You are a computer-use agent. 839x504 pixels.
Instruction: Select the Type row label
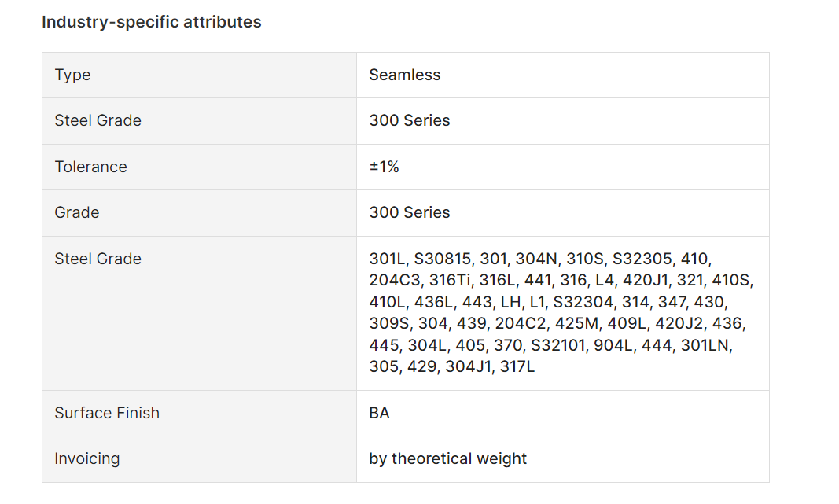pos(72,75)
